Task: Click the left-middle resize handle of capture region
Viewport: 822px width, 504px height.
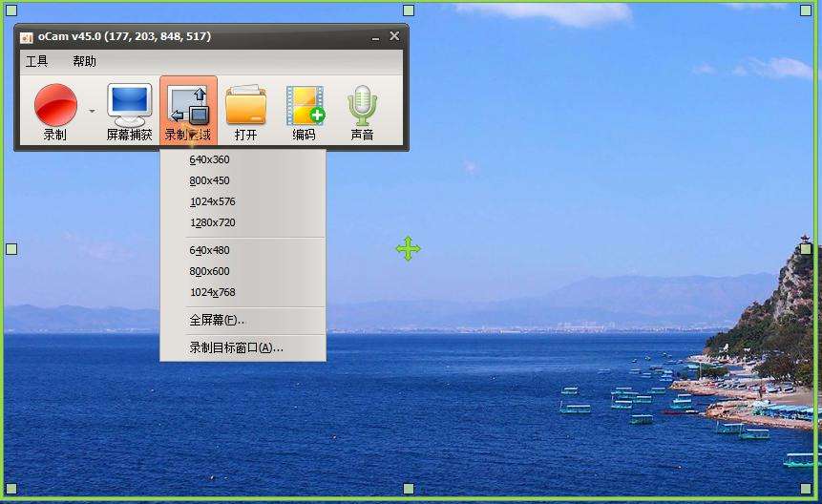Action: [x=11, y=249]
